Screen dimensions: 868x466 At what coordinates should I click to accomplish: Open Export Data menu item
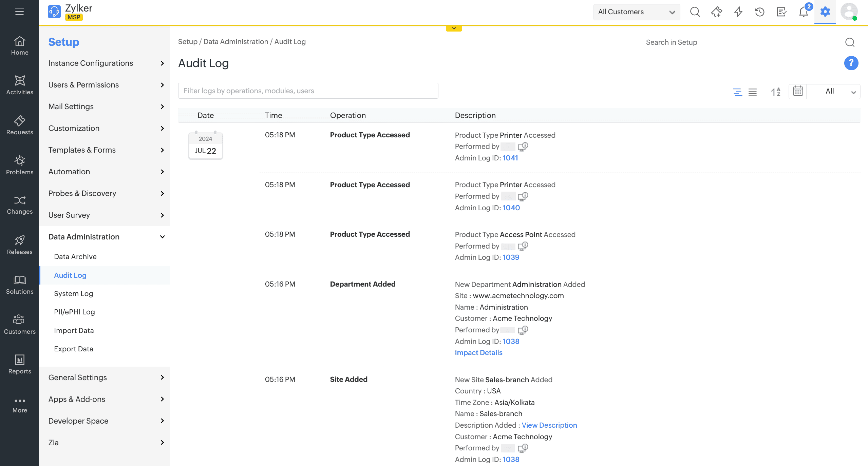pyautogui.click(x=73, y=349)
